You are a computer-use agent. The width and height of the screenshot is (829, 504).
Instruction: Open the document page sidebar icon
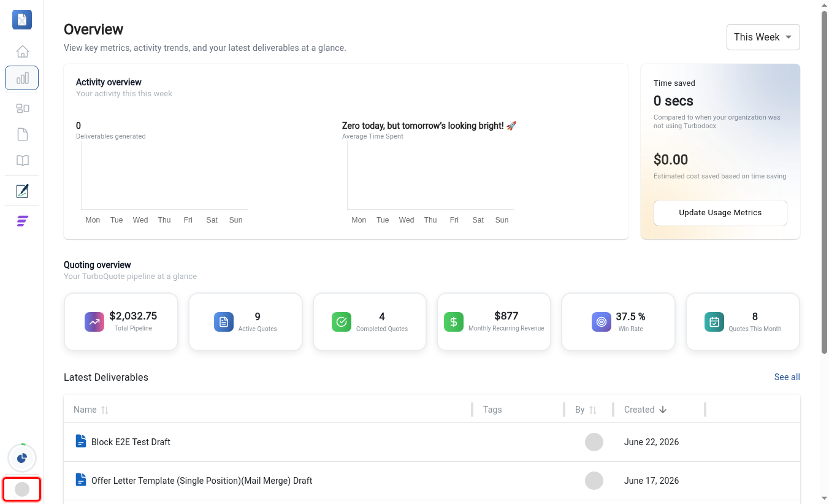22,134
